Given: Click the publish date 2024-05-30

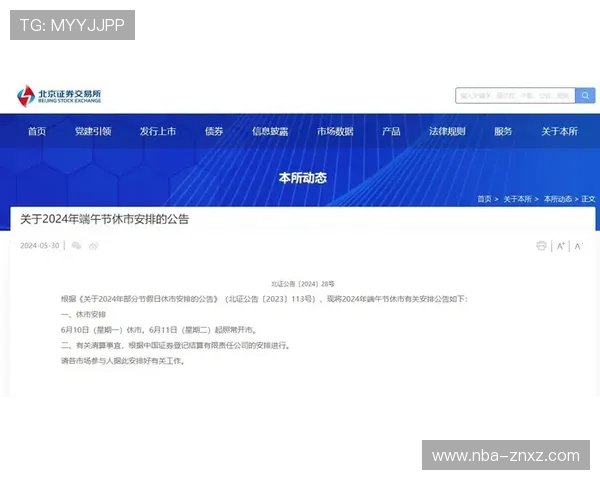Looking at the screenshot, I should 40,245.
